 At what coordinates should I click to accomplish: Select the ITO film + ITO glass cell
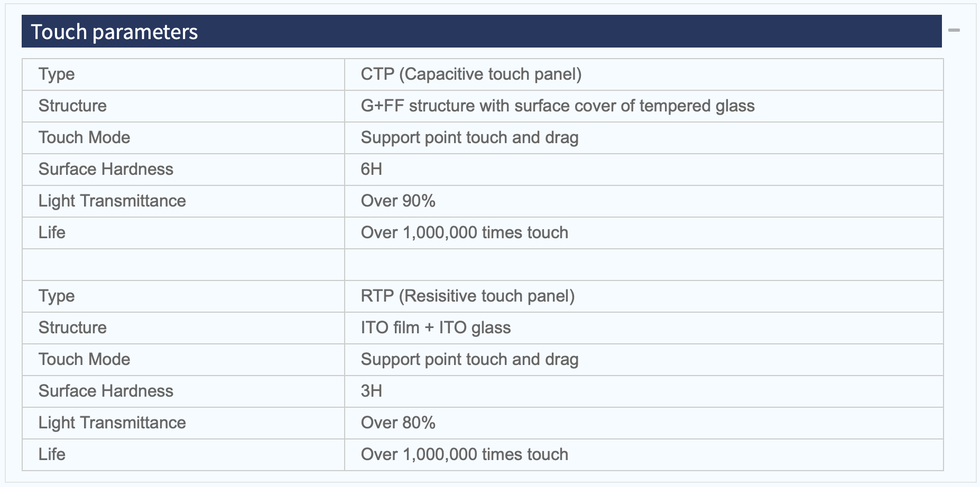[644, 328]
